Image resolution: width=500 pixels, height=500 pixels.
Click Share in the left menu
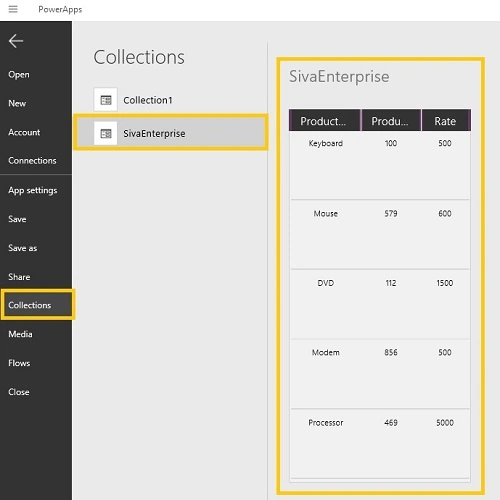(19, 277)
